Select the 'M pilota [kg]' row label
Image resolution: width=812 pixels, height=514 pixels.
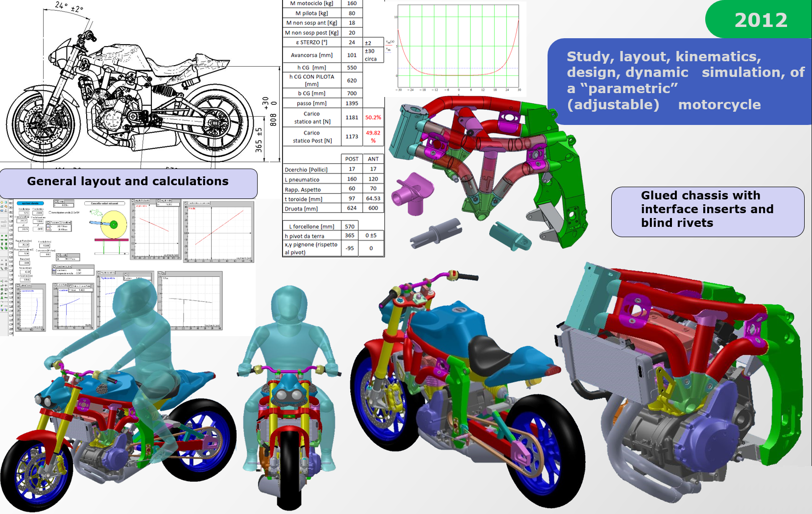311,13
